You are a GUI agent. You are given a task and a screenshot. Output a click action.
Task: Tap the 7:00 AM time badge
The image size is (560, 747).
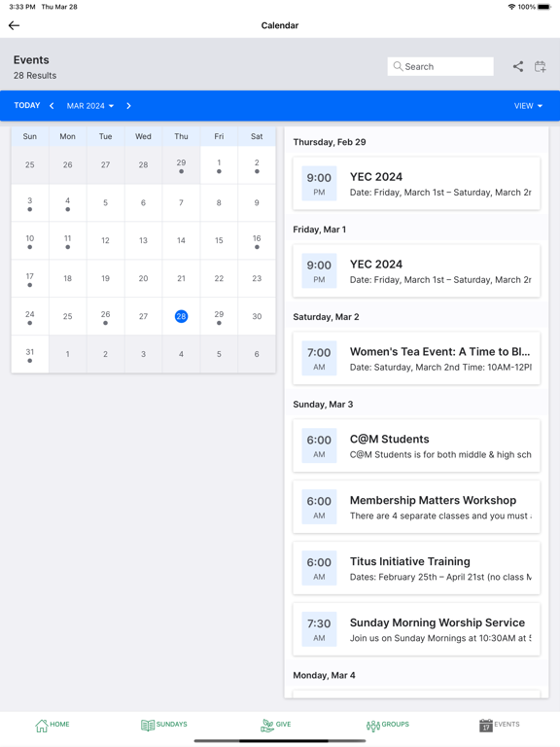click(319, 358)
